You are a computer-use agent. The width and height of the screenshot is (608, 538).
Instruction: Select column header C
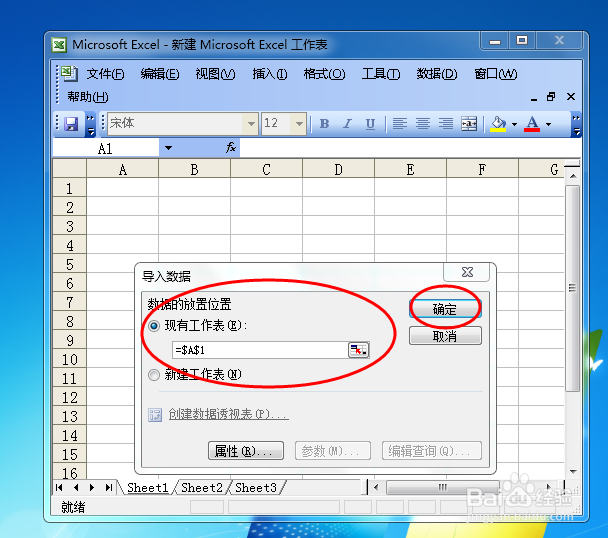tap(266, 170)
